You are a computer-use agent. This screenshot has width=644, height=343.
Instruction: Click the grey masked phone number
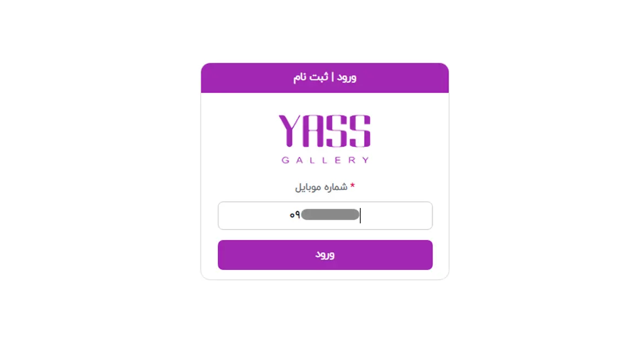[x=330, y=214]
